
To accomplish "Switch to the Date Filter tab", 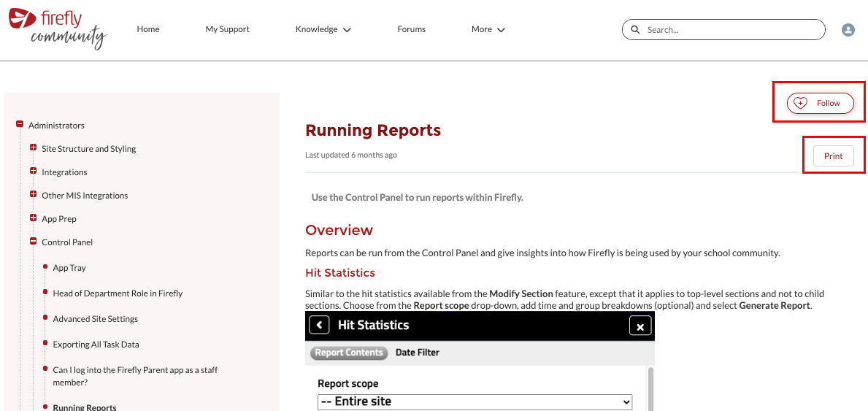I will pos(418,353).
